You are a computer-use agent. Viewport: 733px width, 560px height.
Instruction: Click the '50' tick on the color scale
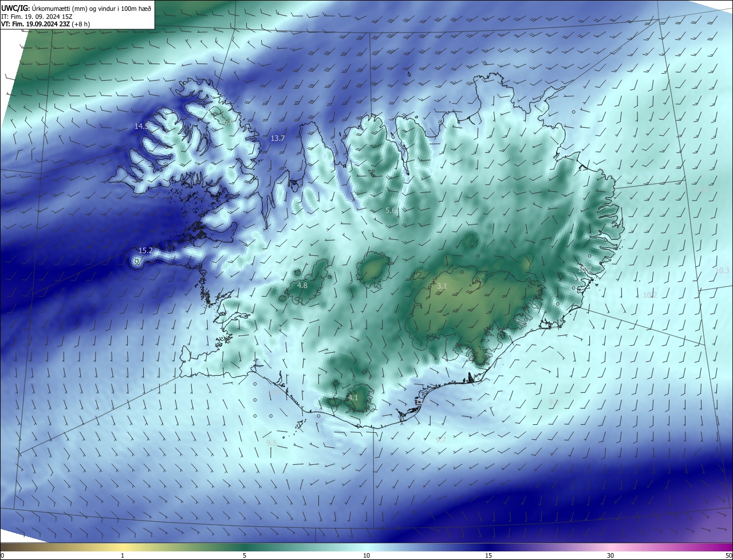(728, 555)
